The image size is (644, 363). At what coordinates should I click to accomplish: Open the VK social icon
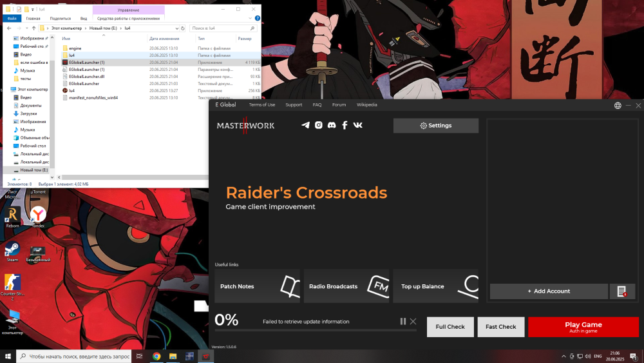point(357,125)
